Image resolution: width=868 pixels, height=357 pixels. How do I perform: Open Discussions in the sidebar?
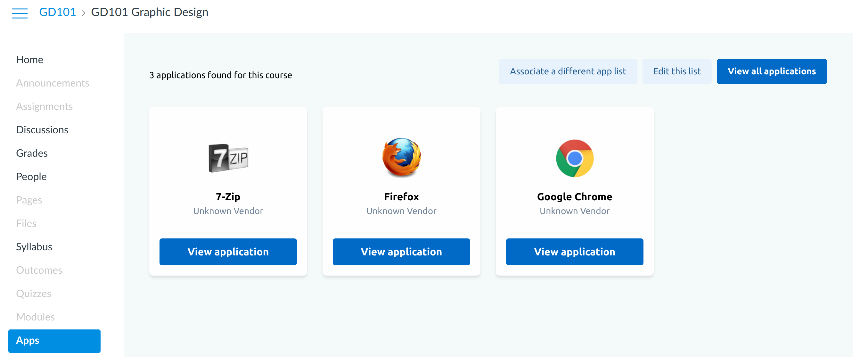coord(42,130)
